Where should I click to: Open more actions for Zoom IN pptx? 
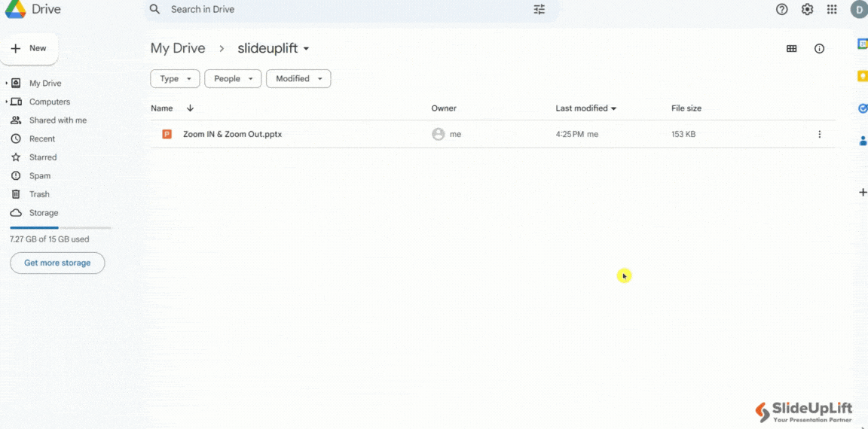point(819,134)
